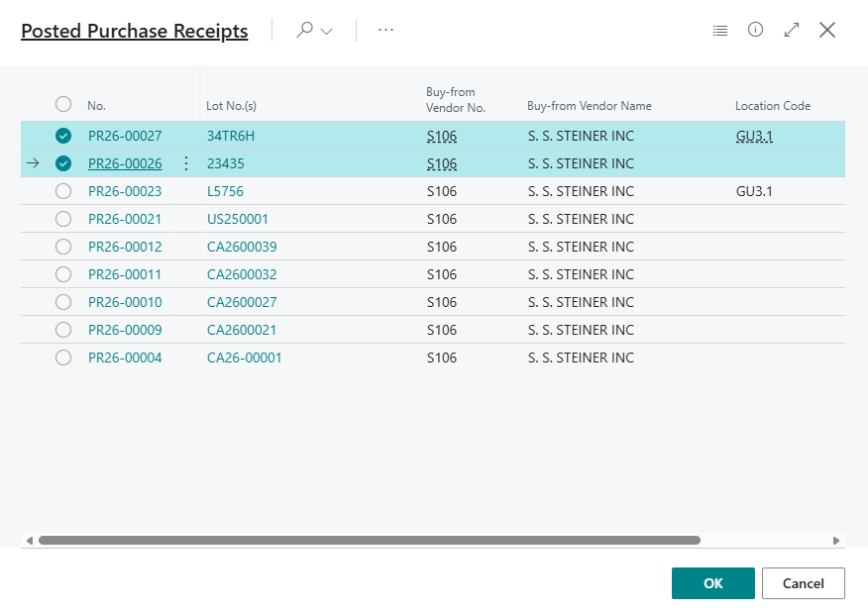Click lot number CA2600039

pyautogui.click(x=242, y=247)
